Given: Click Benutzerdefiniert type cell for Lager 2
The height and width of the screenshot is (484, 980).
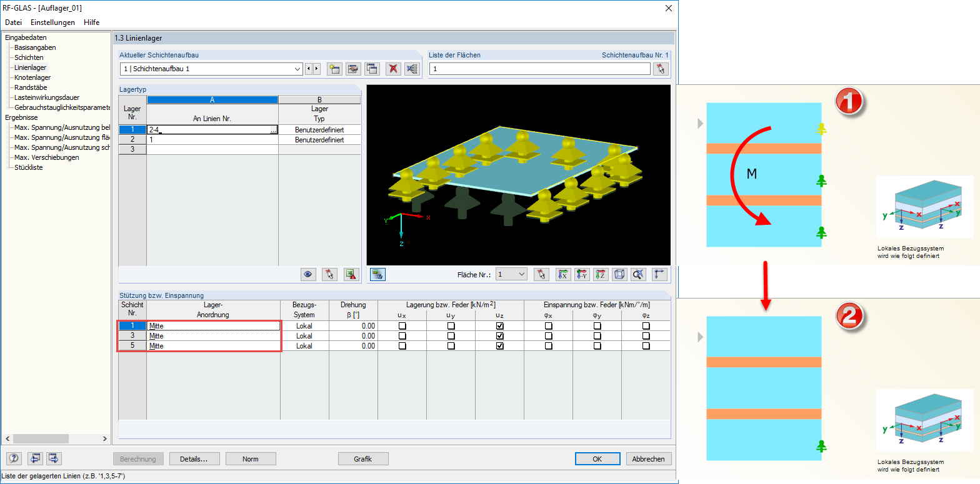Looking at the screenshot, I should coord(319,140).
